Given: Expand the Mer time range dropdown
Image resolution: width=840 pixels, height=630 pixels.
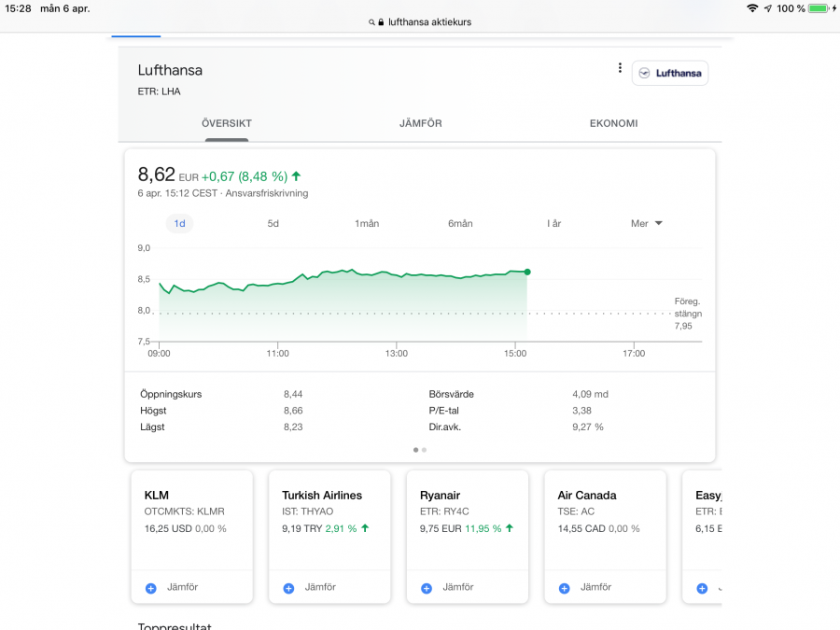Looking at the screenshot, I should coord(646,224).
